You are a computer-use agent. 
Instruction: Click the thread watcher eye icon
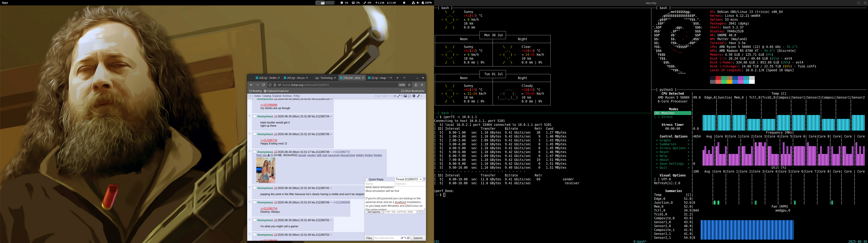(395, 96)
